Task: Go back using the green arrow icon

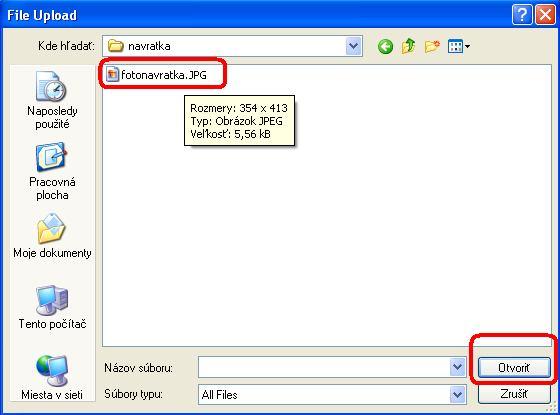Action: coord(385,46)
